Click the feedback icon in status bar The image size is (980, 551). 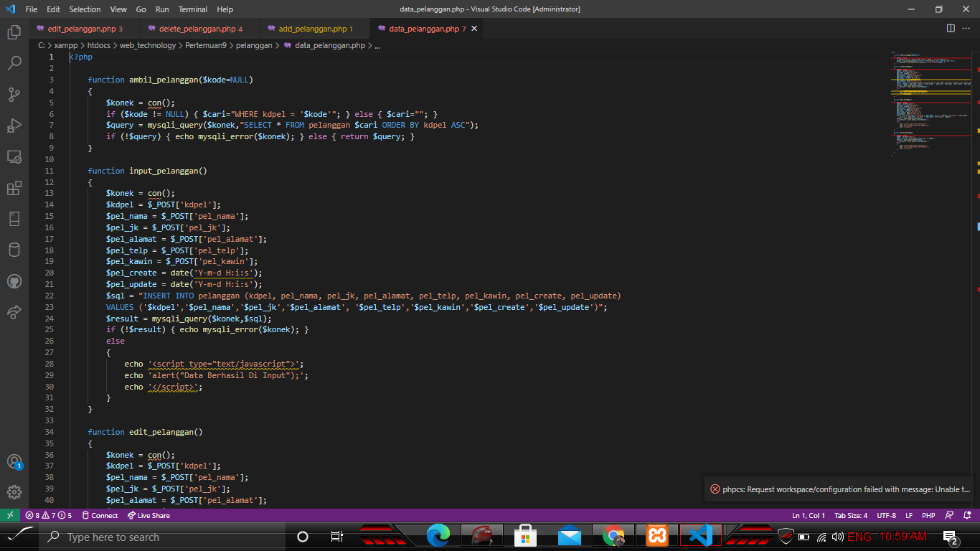950,515
